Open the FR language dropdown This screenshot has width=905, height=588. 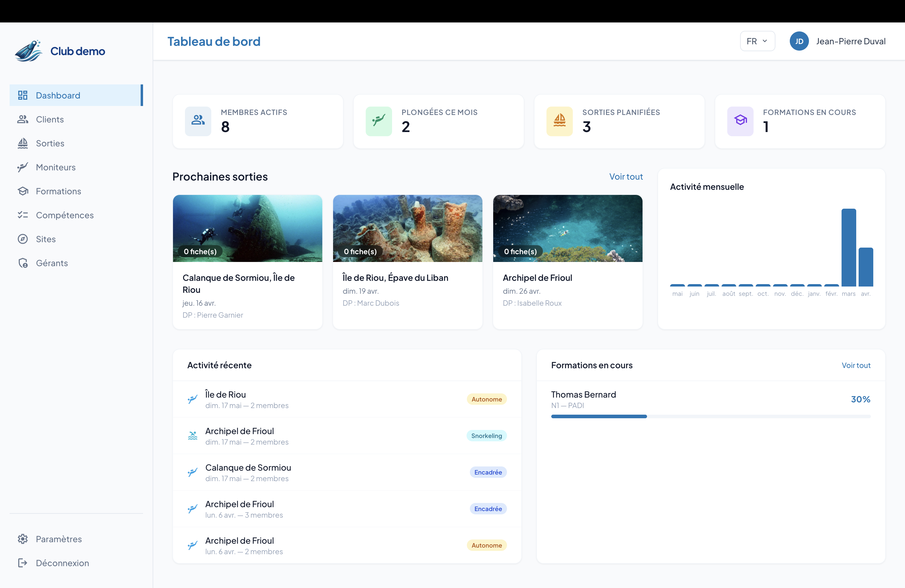tap(757, 41)
